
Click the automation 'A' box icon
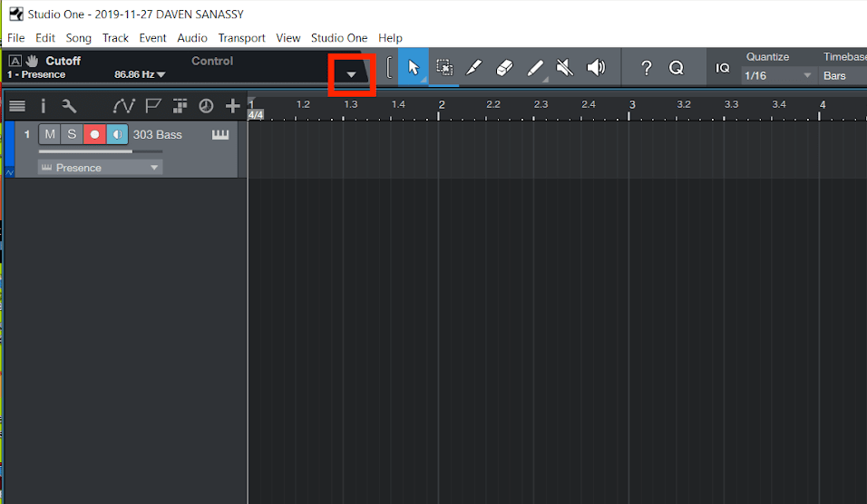pos(15,61)
